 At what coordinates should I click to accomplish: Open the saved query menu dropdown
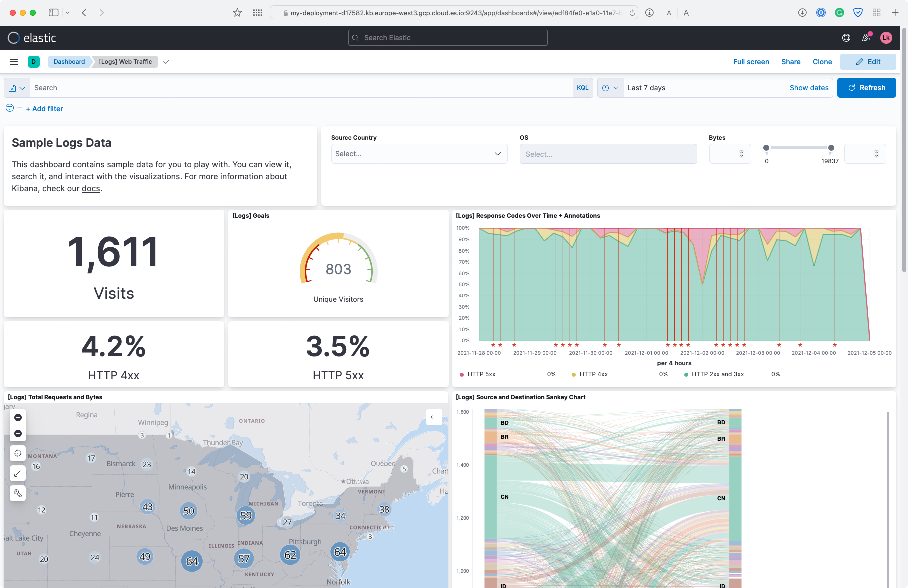coord(17,88)
